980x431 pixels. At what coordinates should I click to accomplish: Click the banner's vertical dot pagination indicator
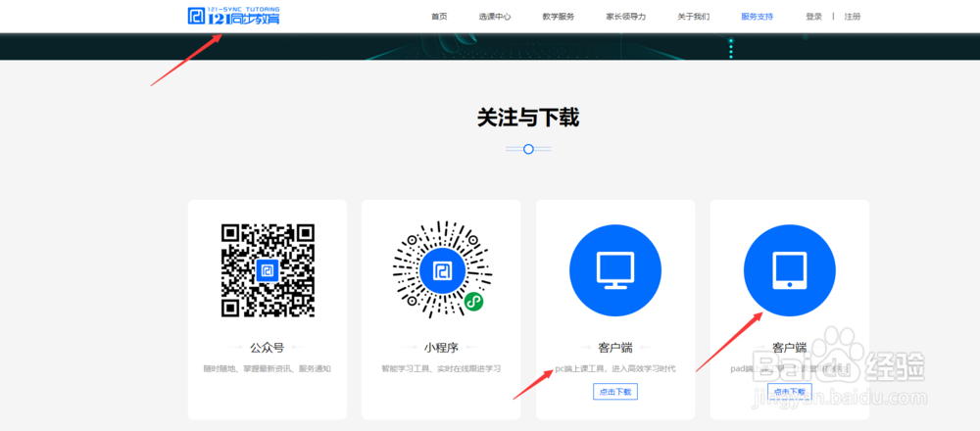pyautogui.click(x=731, y=49)
